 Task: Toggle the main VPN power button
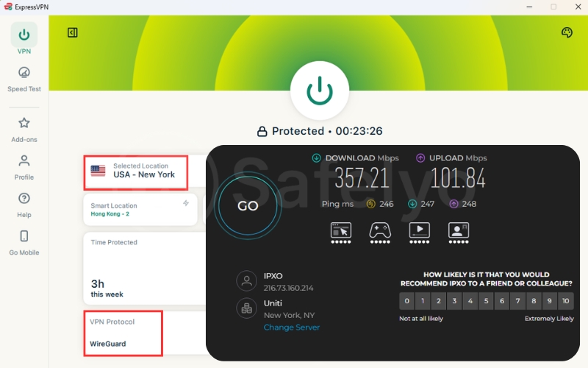tap(320, 91)
